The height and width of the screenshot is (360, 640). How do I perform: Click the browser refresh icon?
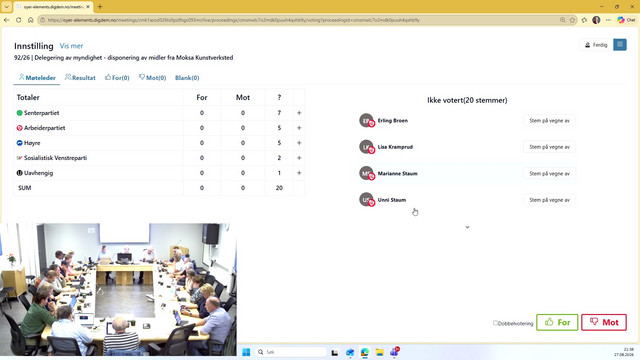point(19,20)
